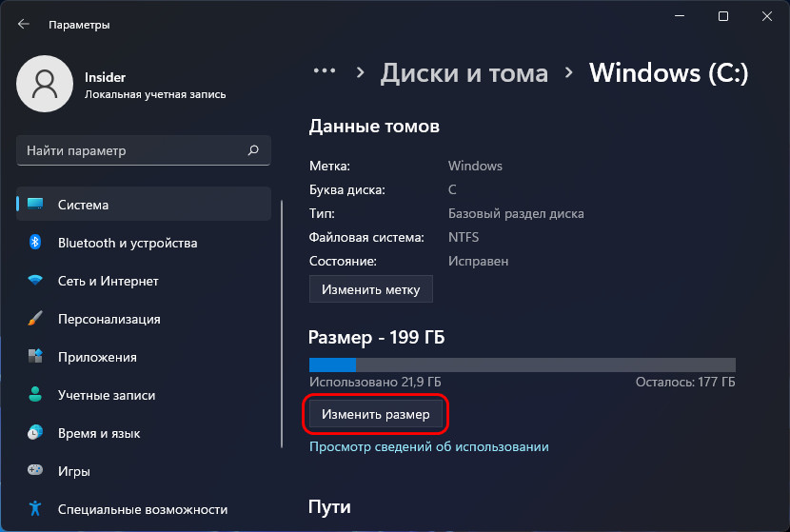The width and height of the screenshot is (790, 532).
Task: Go to Диски и тома breadcrumb
Action: pyautogui.click(x=464, y=73)
